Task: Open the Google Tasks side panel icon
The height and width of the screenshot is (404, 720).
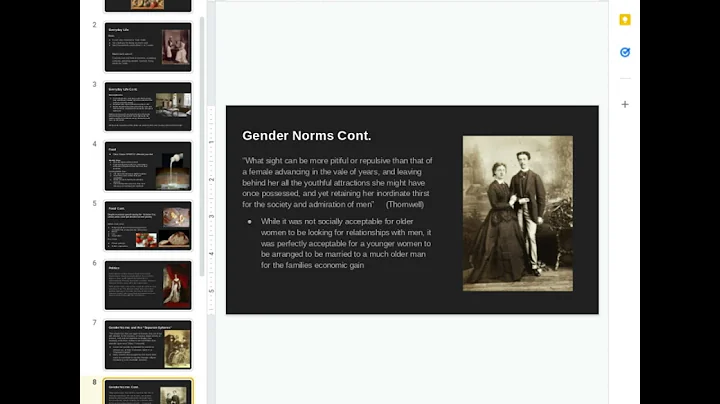Action: [624, 52]
